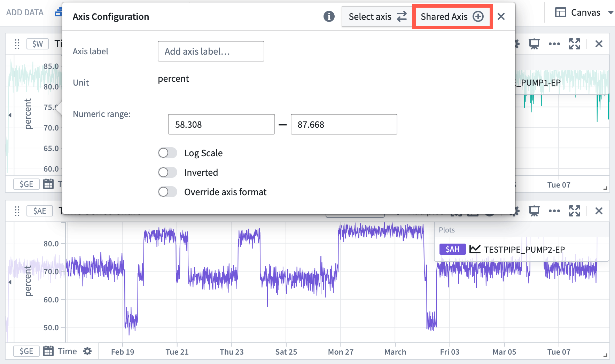The image size is (615, 364).
Task: Open the calendar icon under top chart
Action: coord(48,184)
